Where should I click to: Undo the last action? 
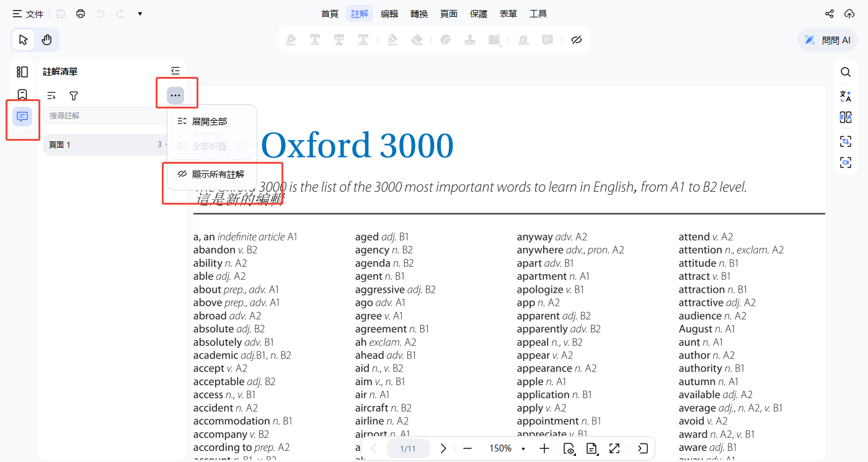click(100, 14)
